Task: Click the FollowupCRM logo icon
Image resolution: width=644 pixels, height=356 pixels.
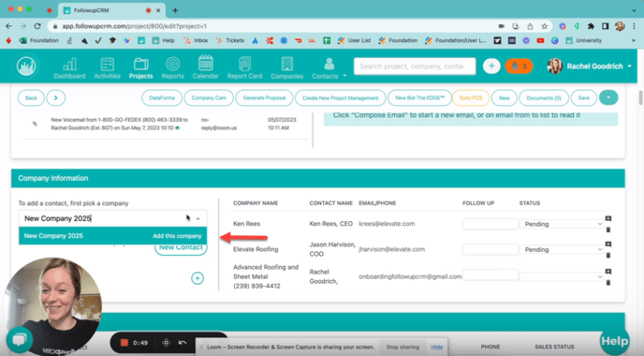Action: [x=26, y=66]
